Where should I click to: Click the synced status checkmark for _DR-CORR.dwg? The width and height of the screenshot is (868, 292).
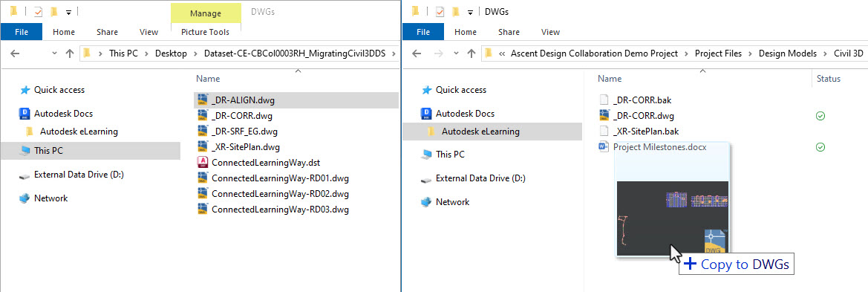[820, 116]
